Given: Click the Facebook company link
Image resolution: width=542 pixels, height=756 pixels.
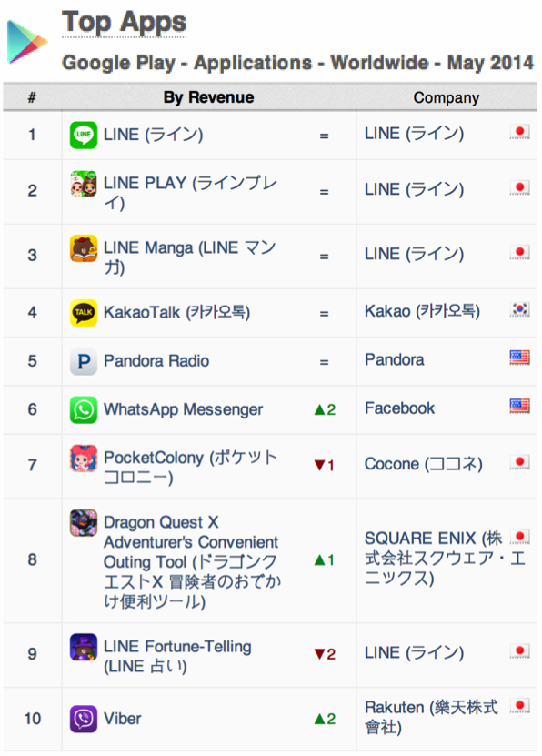Looking at the screenshot, I should tap(399, 408).
